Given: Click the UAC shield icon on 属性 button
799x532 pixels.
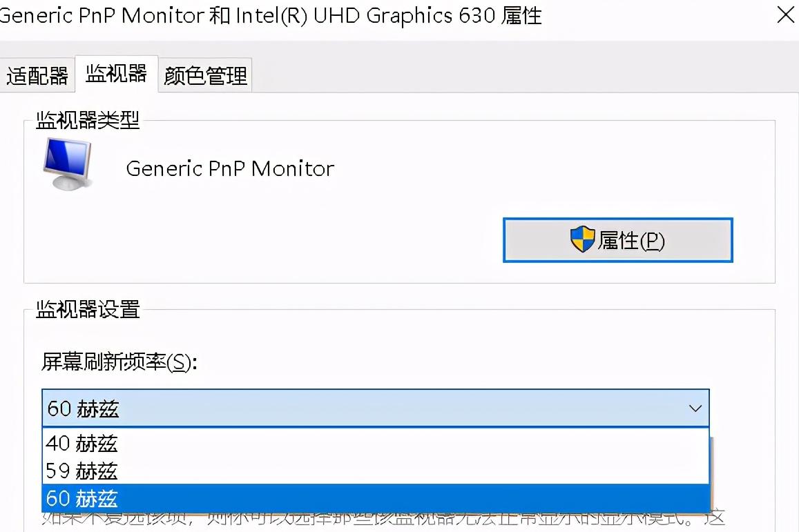Looking at the screenshot, I should 581,240.
